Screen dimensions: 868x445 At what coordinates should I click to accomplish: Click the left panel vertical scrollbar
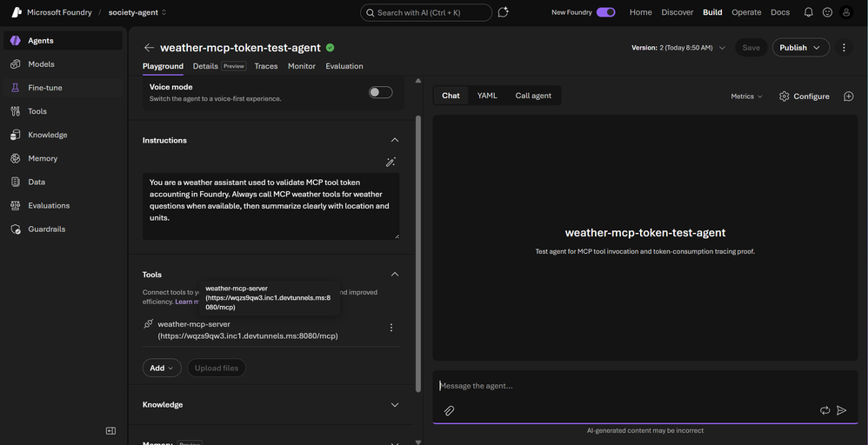[418, 255]
